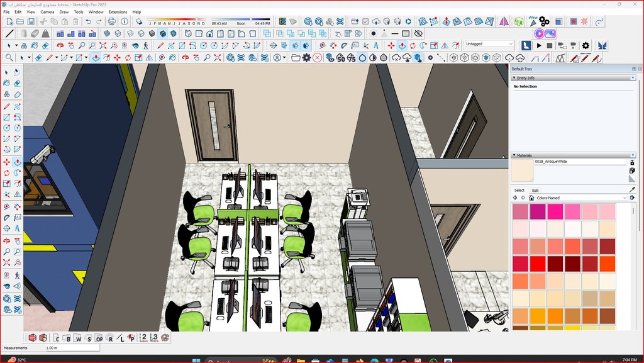644x363 pixels.
Task: Pick the pure red color swatch
Action: point(538,264)
